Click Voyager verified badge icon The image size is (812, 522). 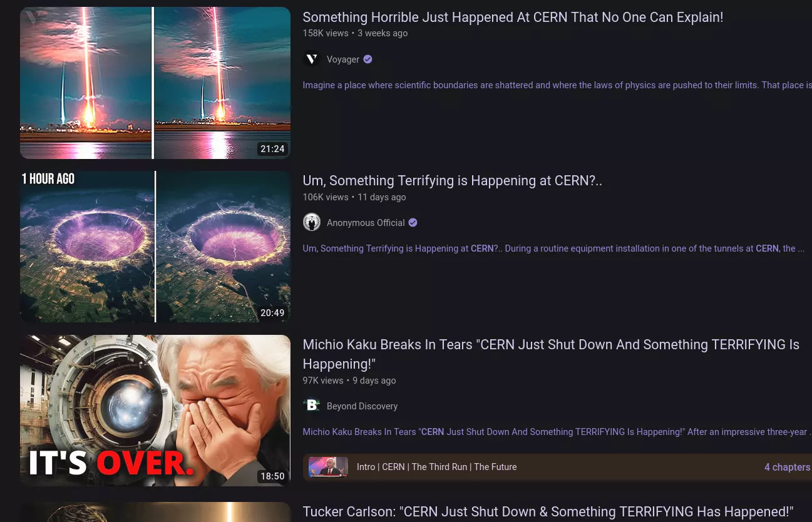point(368,59)
